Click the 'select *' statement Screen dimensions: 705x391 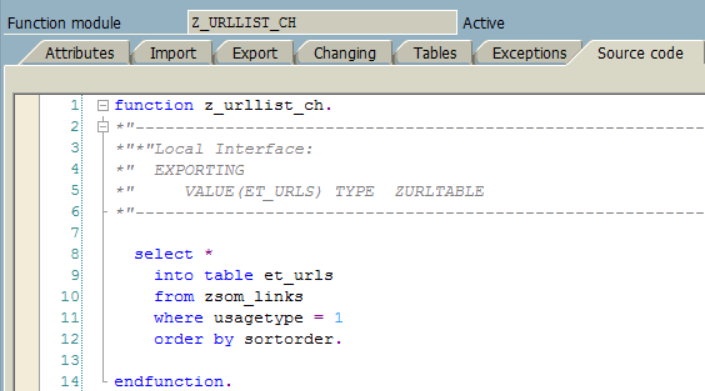coord(174,254)
